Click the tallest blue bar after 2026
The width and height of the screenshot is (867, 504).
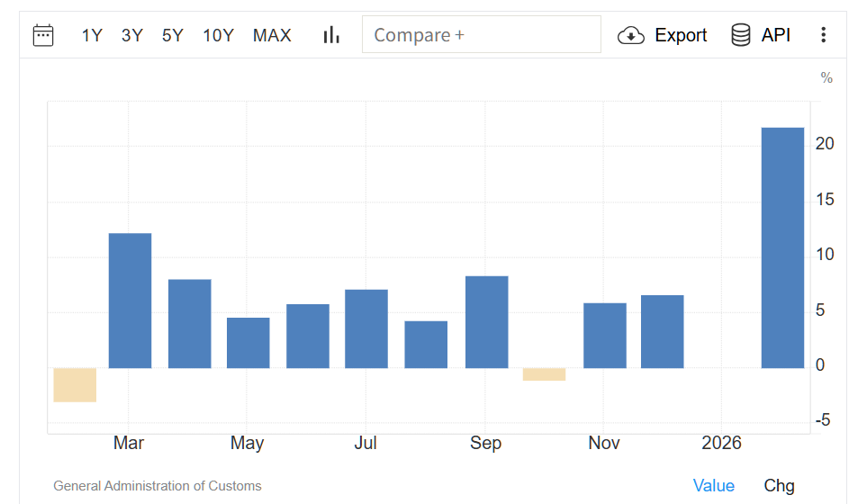tap(782, 247)
